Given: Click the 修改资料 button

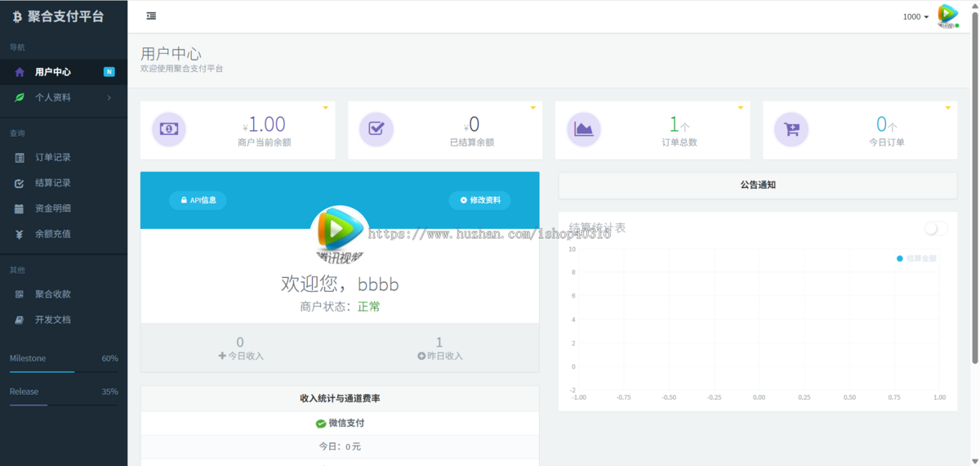Looking at the screenshot, I should tap(479, 200).
